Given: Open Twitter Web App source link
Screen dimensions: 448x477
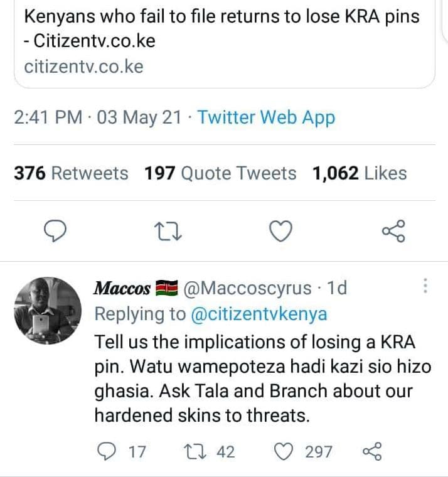Looking at the screenshot, I should pyautogui.click(x=266, y=117).
